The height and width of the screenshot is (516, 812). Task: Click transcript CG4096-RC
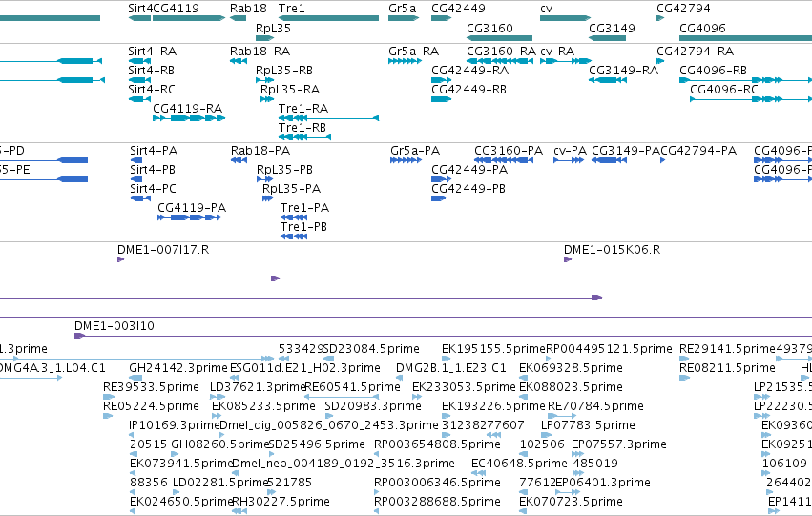pyautogui.click(x=751, y=99)
